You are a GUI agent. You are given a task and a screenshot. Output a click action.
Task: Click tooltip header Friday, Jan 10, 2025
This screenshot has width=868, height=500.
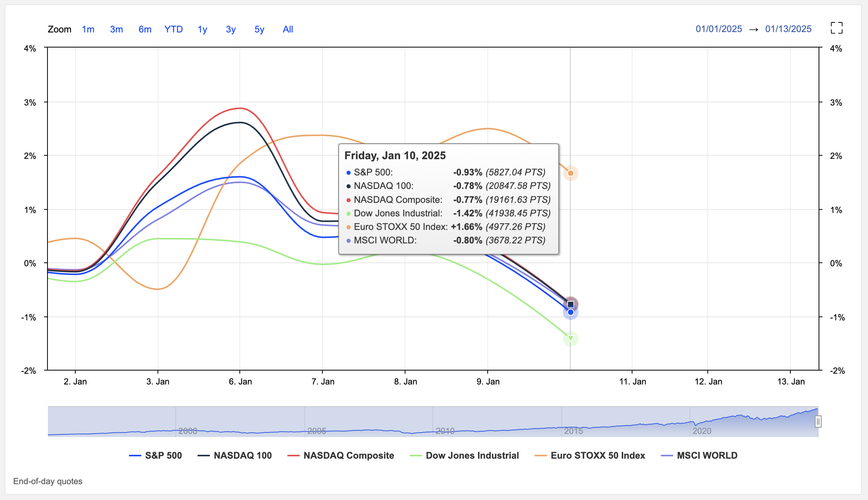(x=395, y=155)
